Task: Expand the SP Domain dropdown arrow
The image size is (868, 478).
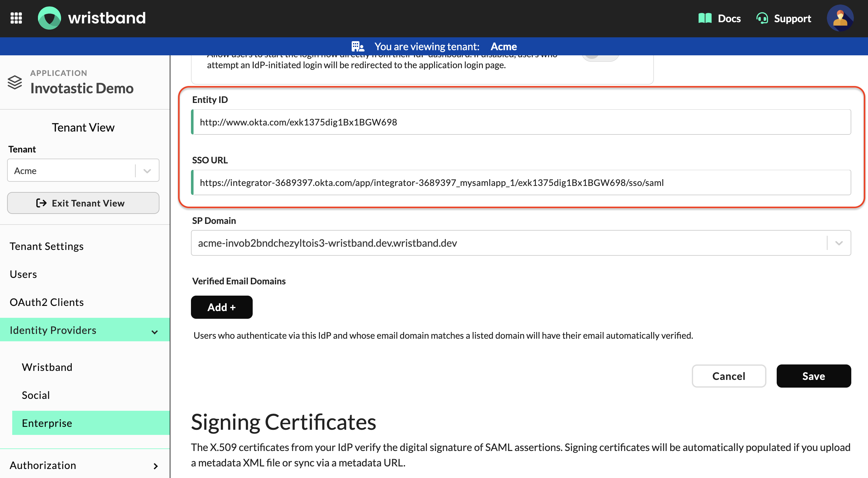Action: click(x=839, y=243)
